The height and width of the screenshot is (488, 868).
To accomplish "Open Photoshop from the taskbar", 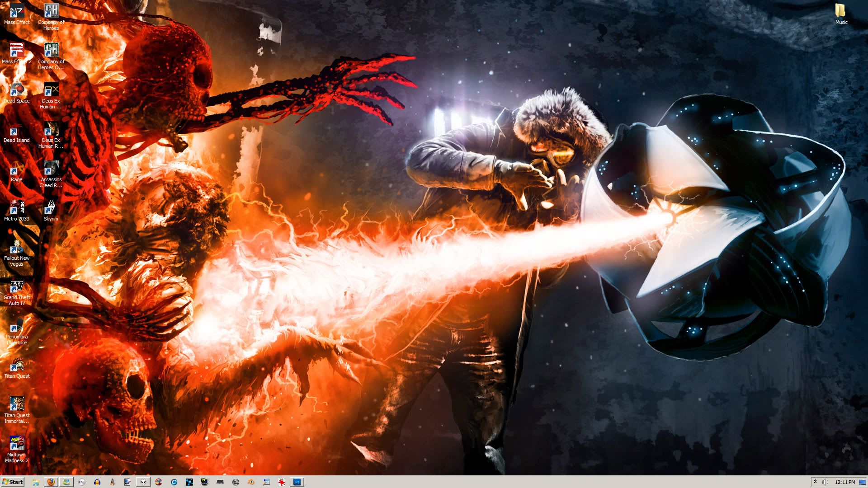I will (297, 482).
